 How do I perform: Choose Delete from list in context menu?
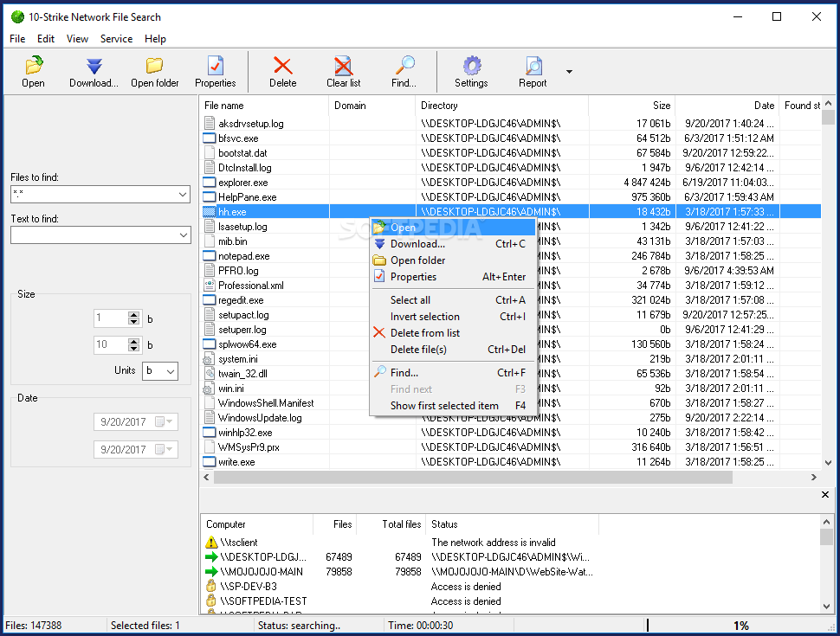click(453, 332)
